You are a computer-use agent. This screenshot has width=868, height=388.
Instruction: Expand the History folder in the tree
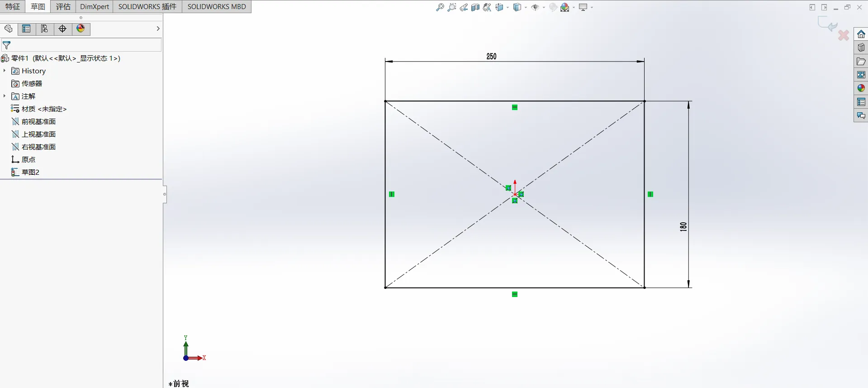coord(5,71)
